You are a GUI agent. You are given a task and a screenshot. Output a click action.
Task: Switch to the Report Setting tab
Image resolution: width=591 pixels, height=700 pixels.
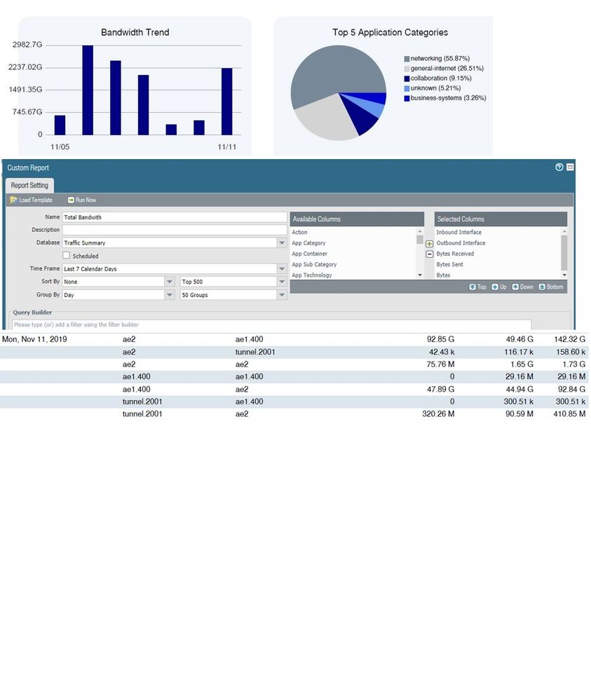[29, 185]
